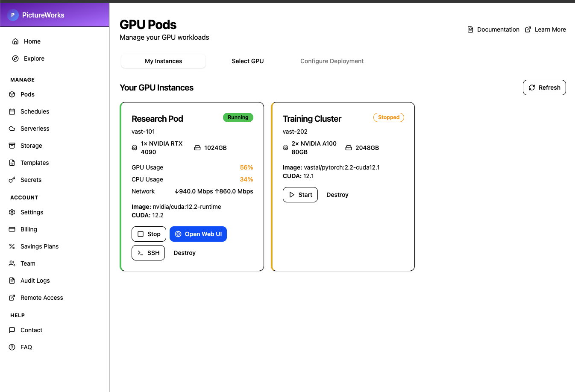The height and width of the screenshot is (392, 575).
Task: Refresh the GPU instances list
Action: (544, 88)
